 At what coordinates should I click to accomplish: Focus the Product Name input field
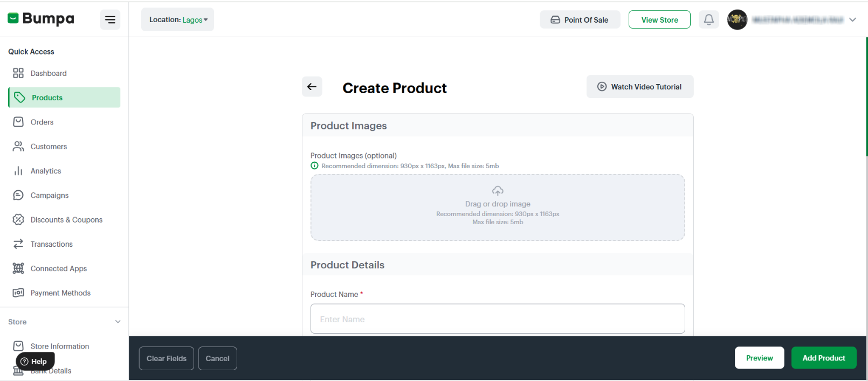pyautogui.click(x=498, y=319)
